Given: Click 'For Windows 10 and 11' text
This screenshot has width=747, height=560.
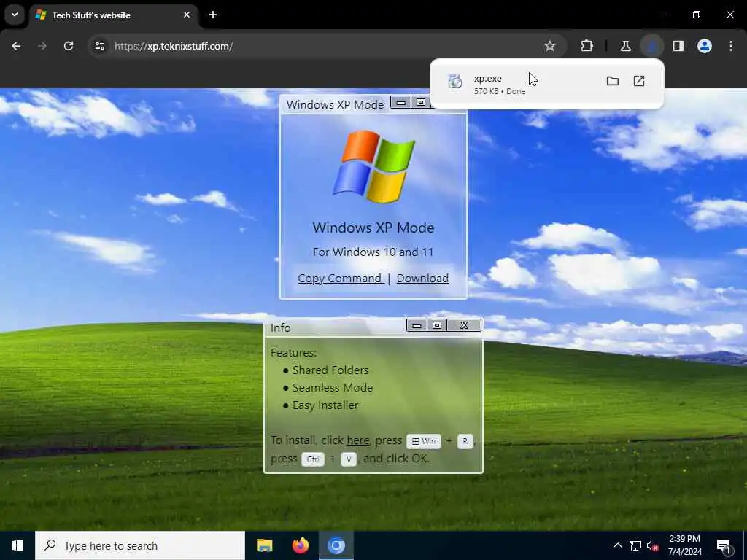Looking at the screenshot, I should click(x=373, y=252).
